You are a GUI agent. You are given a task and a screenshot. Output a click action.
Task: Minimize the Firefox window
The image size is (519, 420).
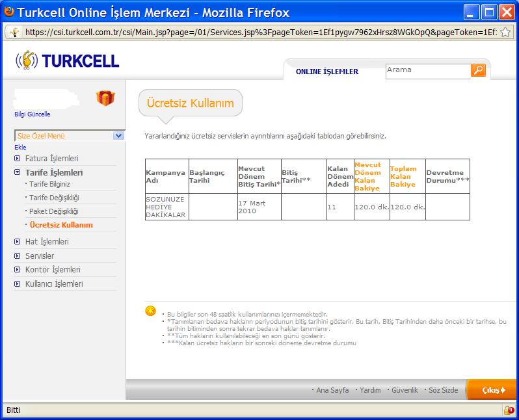click(x=471, y=12)
